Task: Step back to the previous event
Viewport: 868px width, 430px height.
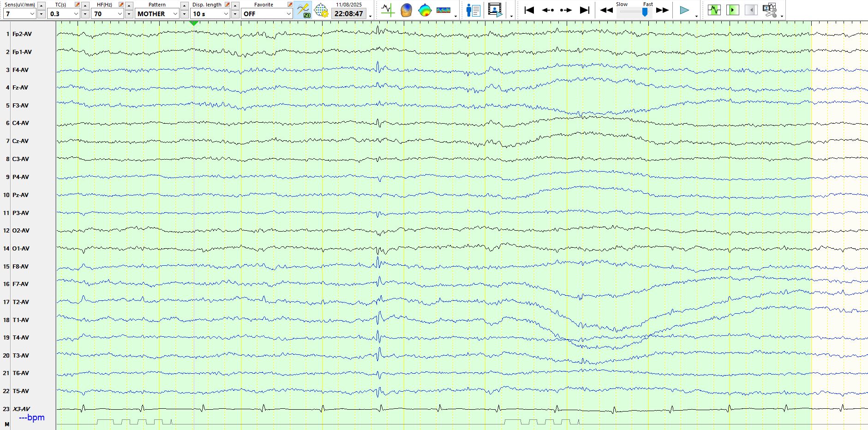Action: pyautogui.click(x=548, y=10)
